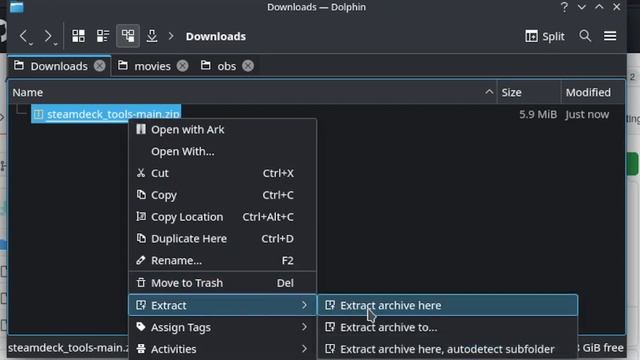
Task: Open window help question mark
Action: 564,7
